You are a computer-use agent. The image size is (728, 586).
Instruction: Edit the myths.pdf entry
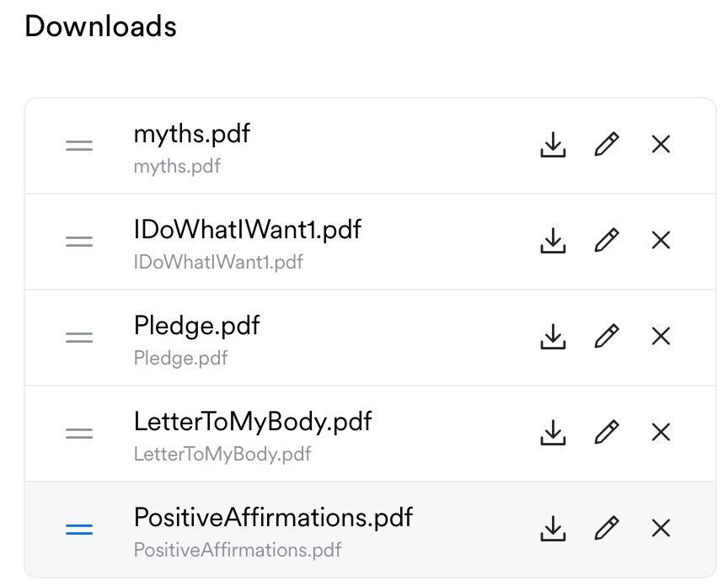click(x=607, y=146)
